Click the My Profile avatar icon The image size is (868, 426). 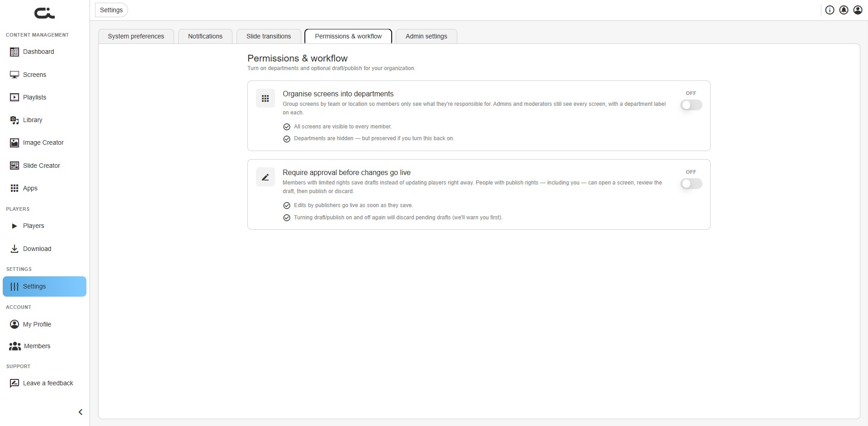[14, 324]
